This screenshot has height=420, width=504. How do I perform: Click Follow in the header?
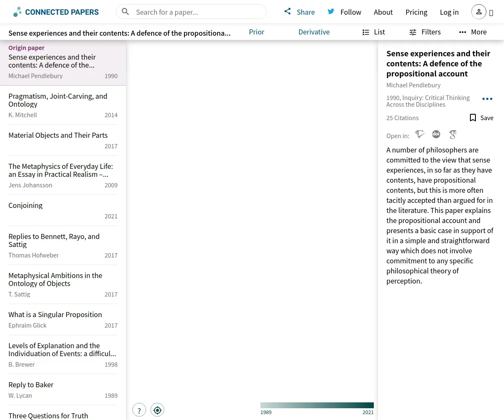tap(351, 12)
